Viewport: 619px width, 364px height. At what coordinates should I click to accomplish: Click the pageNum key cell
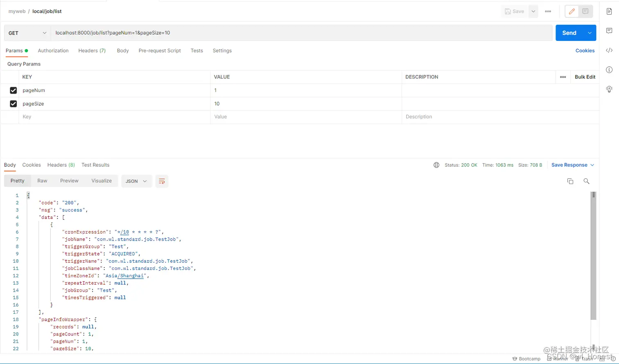click(115, 90)
